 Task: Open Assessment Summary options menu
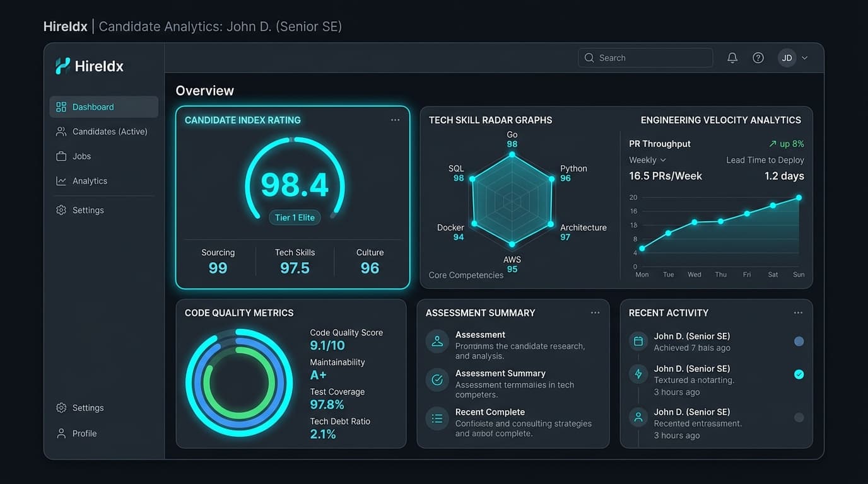coord(595,313)
